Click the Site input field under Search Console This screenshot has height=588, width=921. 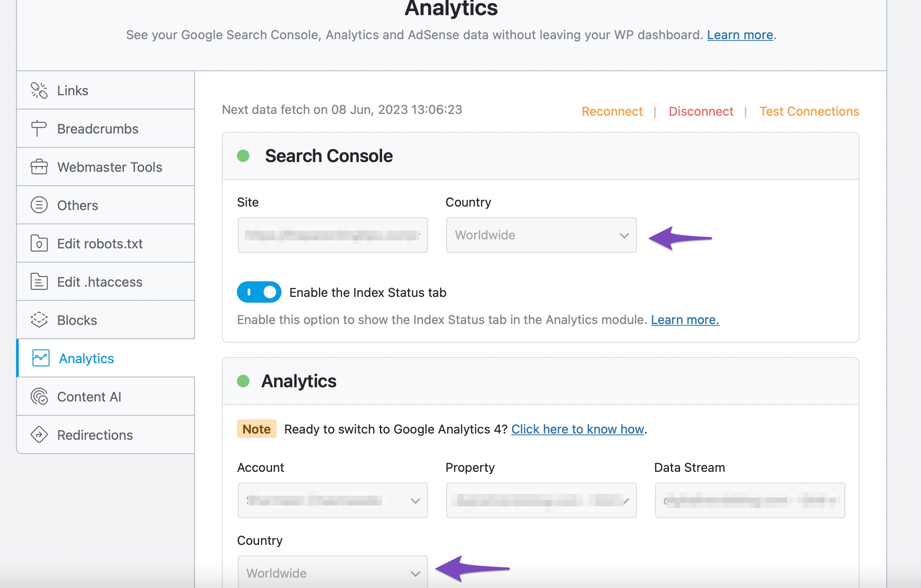pos(332,234)
